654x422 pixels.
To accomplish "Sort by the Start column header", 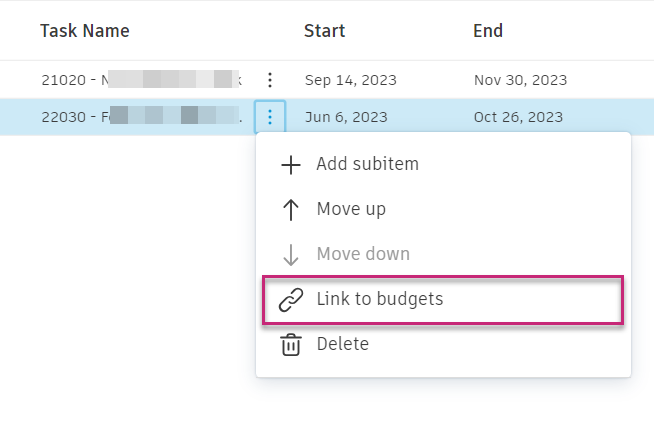I will coord(325,31).
